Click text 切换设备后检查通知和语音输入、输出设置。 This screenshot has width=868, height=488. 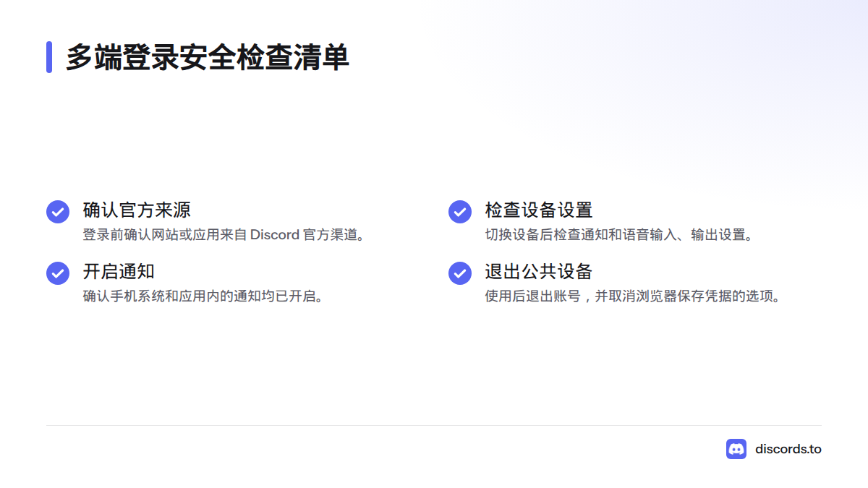tap(619, 235)
